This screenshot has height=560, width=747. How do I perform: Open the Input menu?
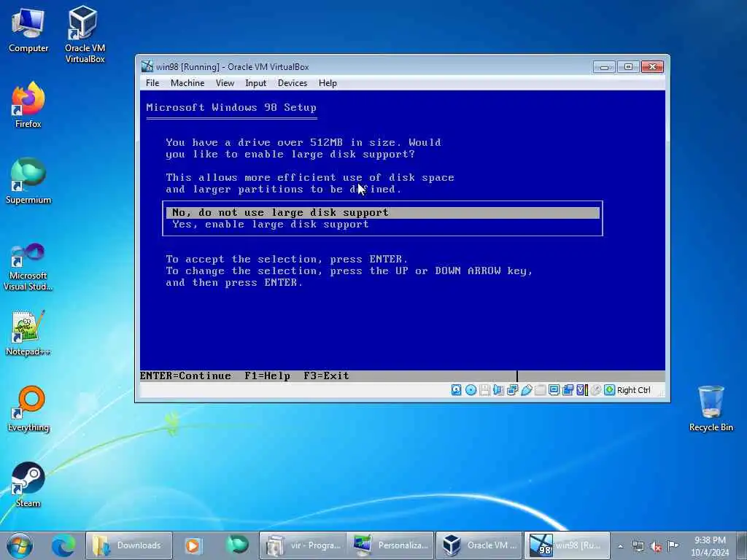[256, 83]
